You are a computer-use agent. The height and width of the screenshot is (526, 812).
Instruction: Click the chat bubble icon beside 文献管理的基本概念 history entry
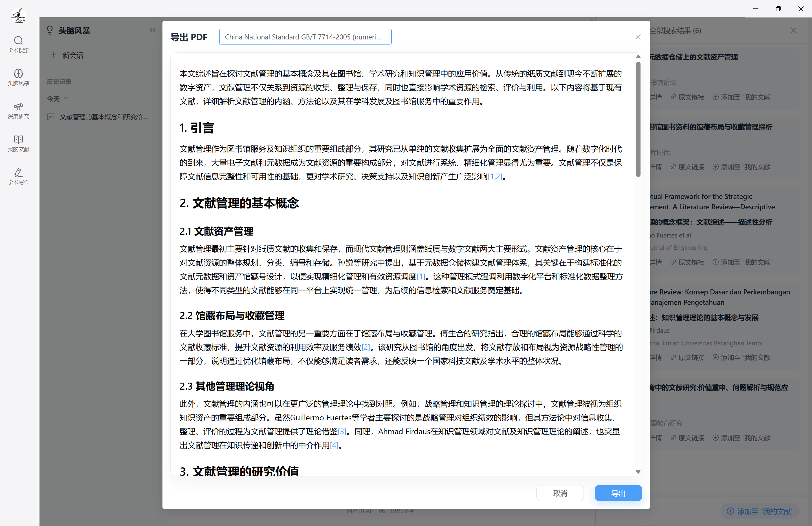tap(51, 117)
